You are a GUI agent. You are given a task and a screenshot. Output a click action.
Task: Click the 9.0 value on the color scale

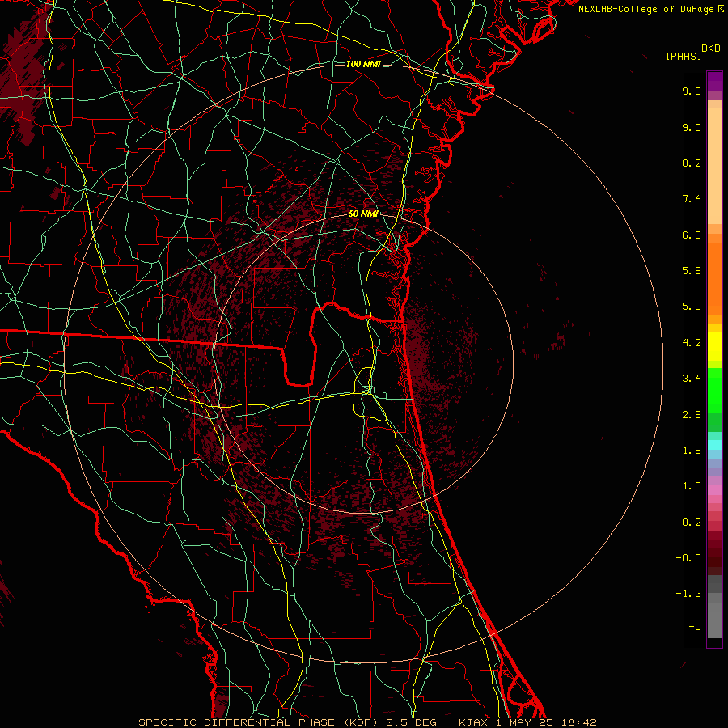pyautogui.click(x=692, y=127)
